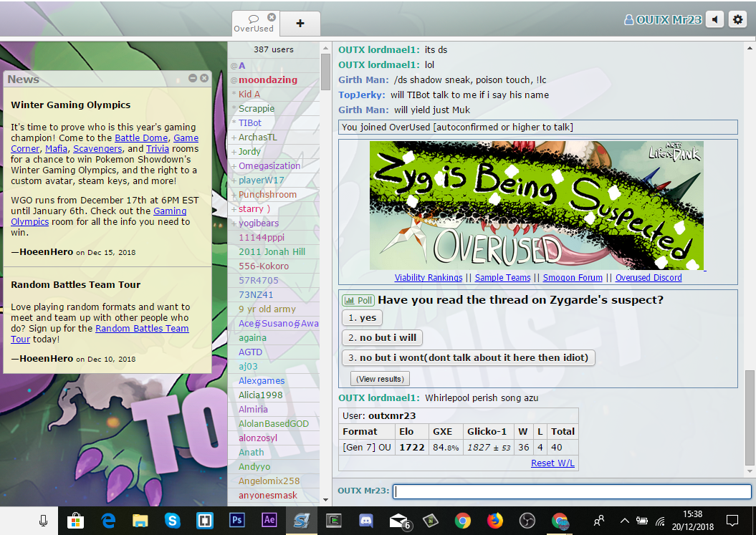Click TopJerky's name in the chat
Viewport: 756px width, 535px height.
[362, 95]
